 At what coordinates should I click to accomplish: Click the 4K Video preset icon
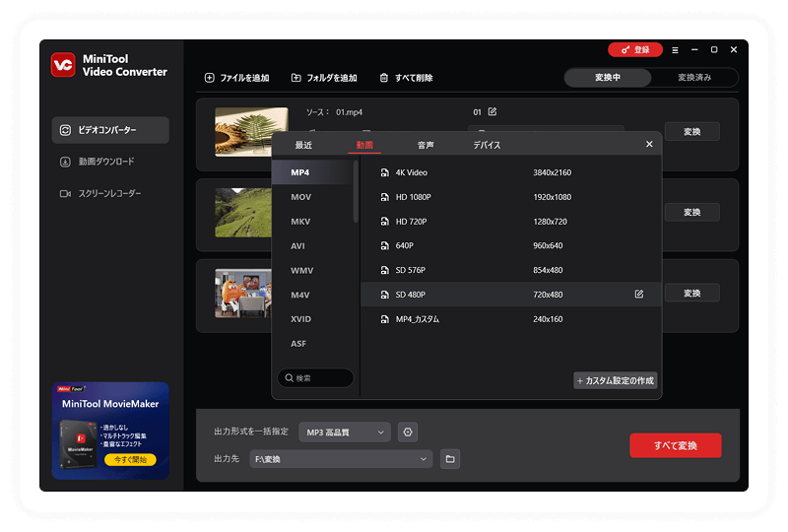pyautogui.click(x=385, y=172)
